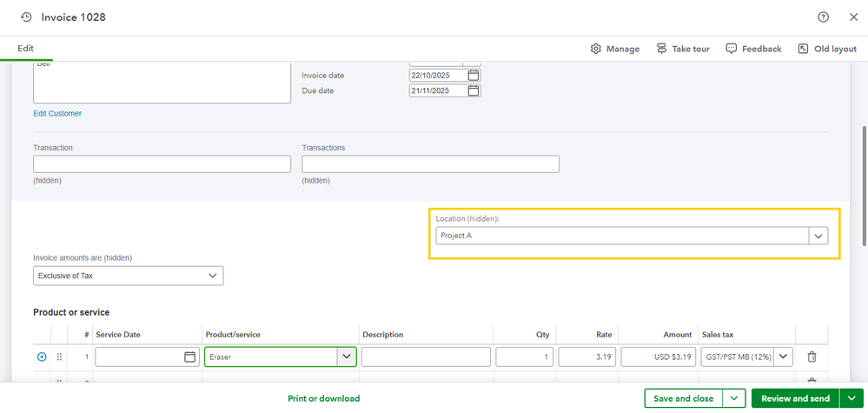Click the row 1 Description field
This screenshot has height=413, width=868.
[427, 357]
